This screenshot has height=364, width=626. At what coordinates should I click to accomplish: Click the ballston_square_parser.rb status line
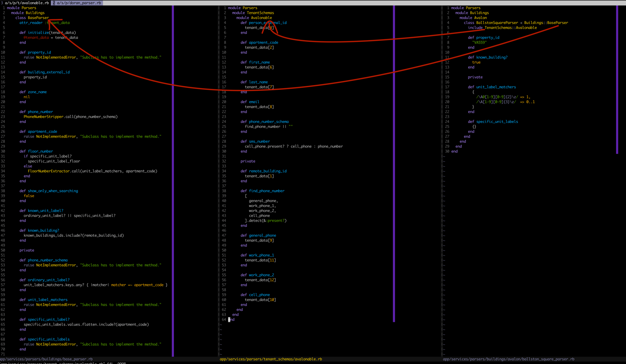click(509, 359)
